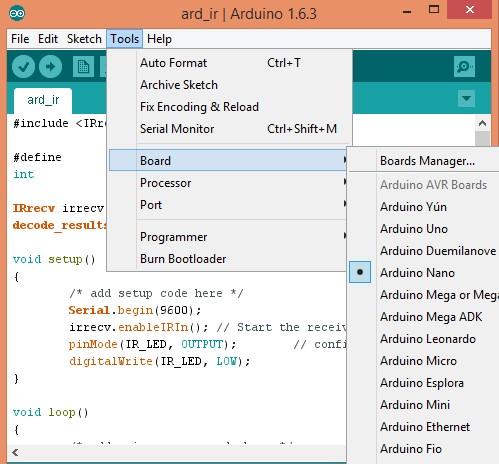
Task: Click the editor scroll up arrow
Action: point(482,123)
